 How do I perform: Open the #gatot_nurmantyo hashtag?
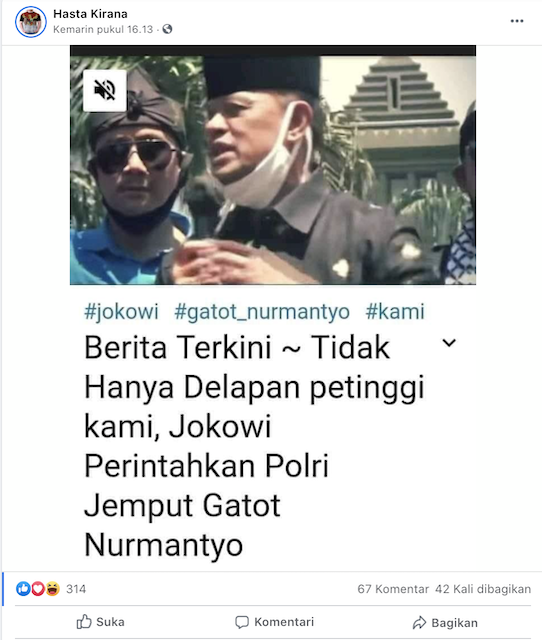coord(262,312)
